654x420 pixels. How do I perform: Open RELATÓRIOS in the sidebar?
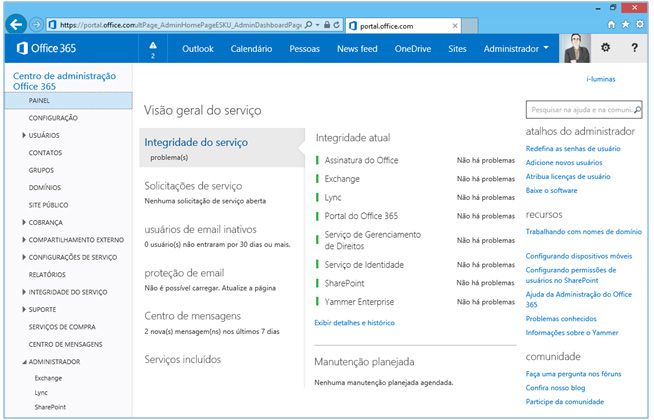[x=47, y=274]
